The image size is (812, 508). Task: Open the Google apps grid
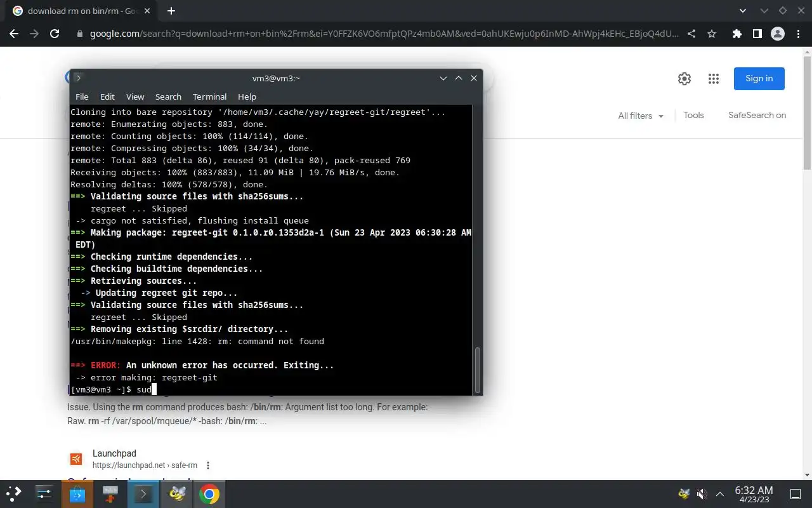click(714, 79)
